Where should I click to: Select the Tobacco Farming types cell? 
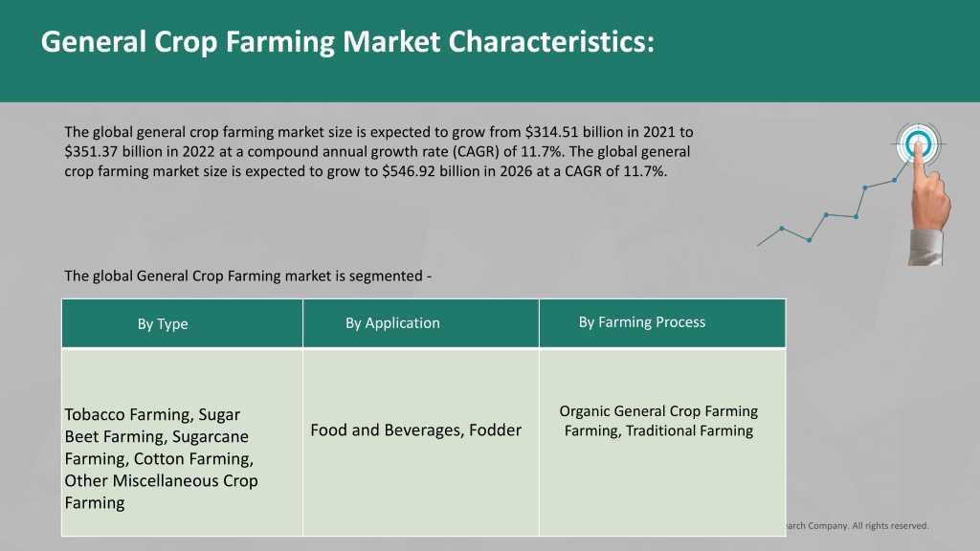click(182, 442)
